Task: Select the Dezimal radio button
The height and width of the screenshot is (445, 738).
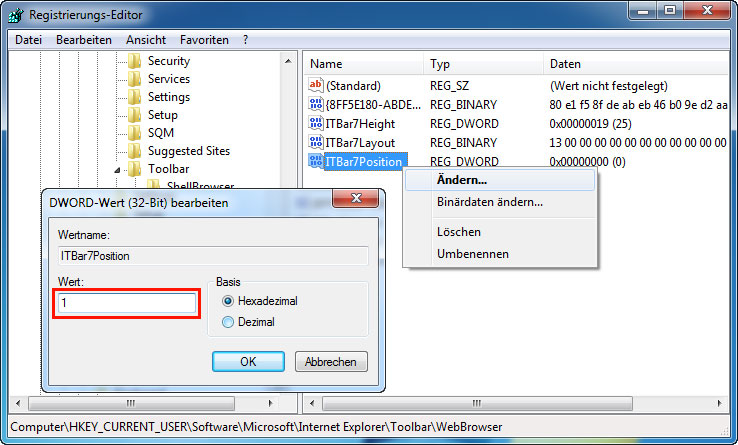Action: pyautogui.click(x=228, y=322)
